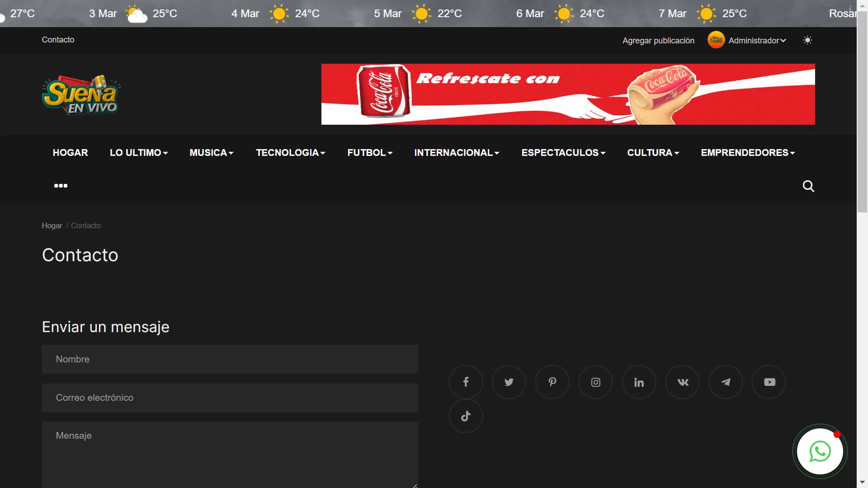Click the Hogar breadcrumb link
This screenshot has width=868, height=488.
52,225
